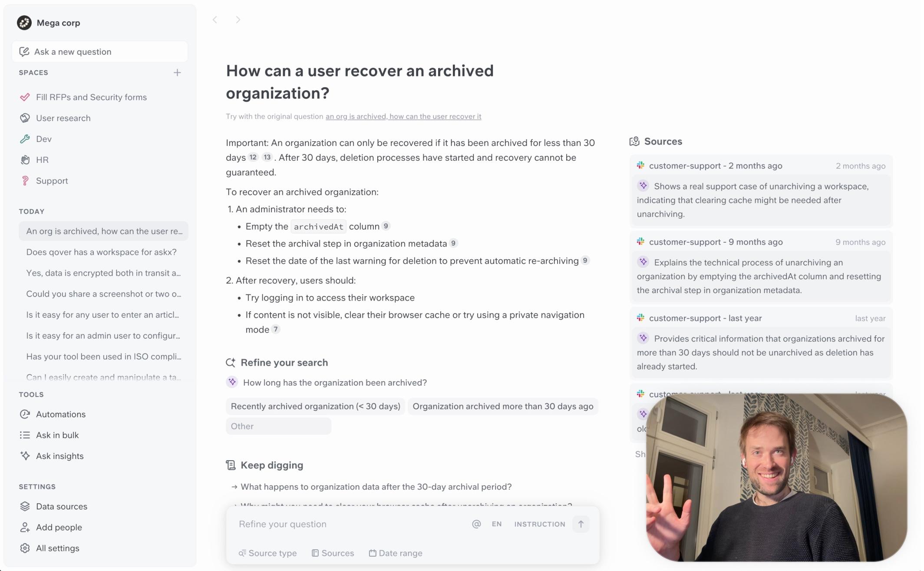The image size is (924, 571).
Task: Click the Dev space icon
Action: click(24, 139)
